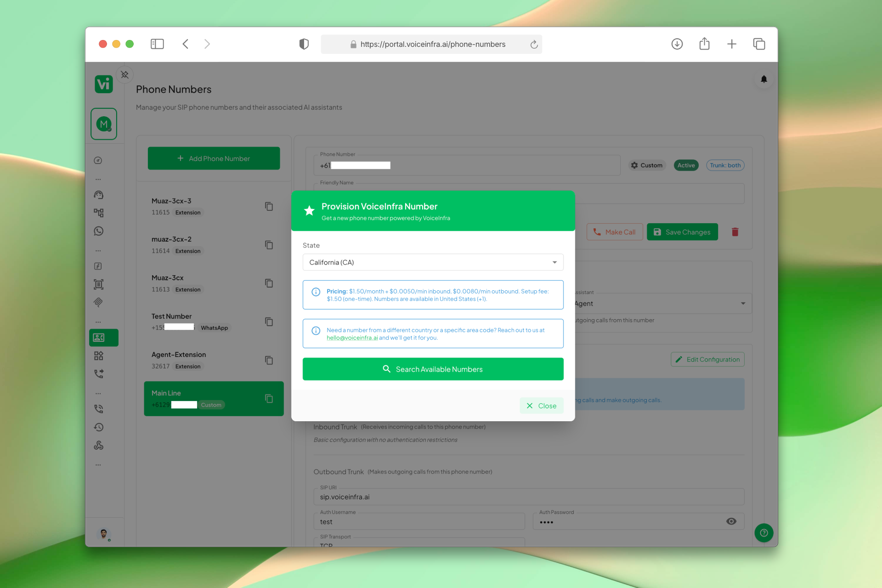Go back in Safari
Image resolution: width=882 pixels, height=588 pixels.
pyautogui.click(x=186, y=44)
